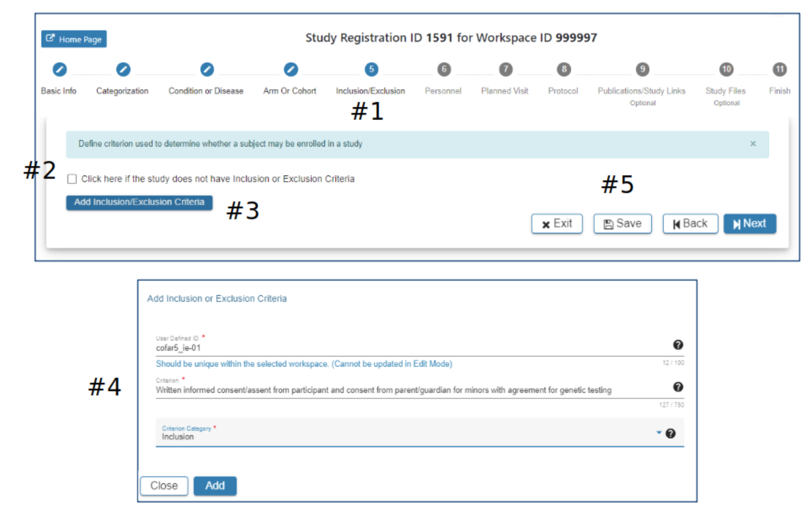Open the Study Files step label
Viewport: 812px width, 516px height.
725,91
